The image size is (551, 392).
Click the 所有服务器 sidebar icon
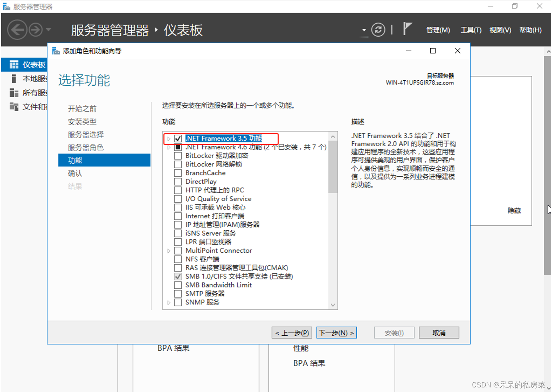point(14,93)
